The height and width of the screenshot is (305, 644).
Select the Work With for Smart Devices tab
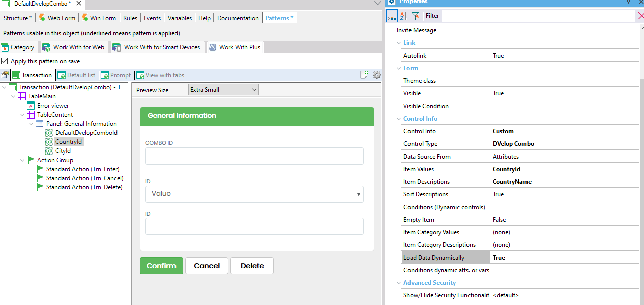tap(157, 47)
